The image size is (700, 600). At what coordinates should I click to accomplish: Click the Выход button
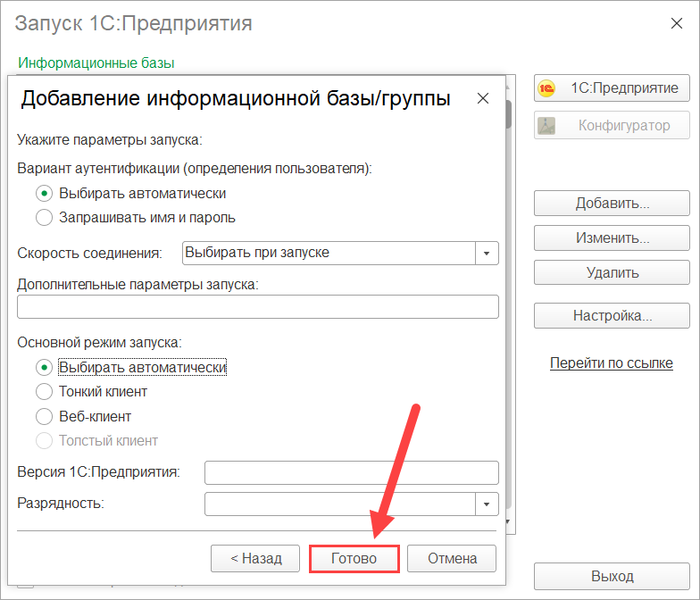(612, 577)
